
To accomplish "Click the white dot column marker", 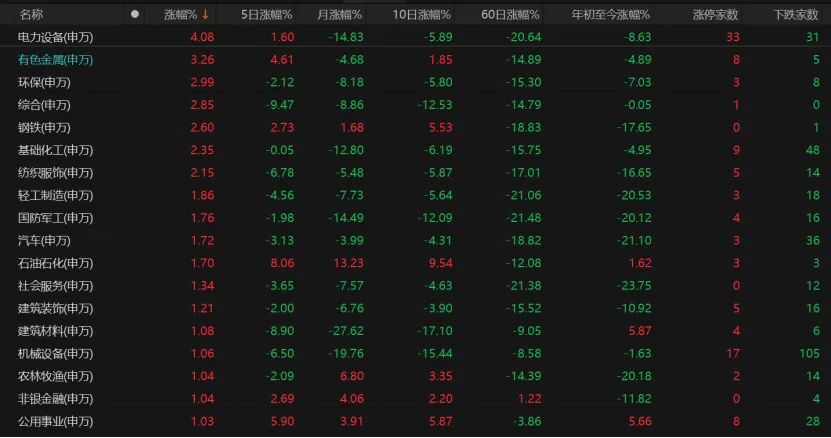I will click(x=135, y=14).
